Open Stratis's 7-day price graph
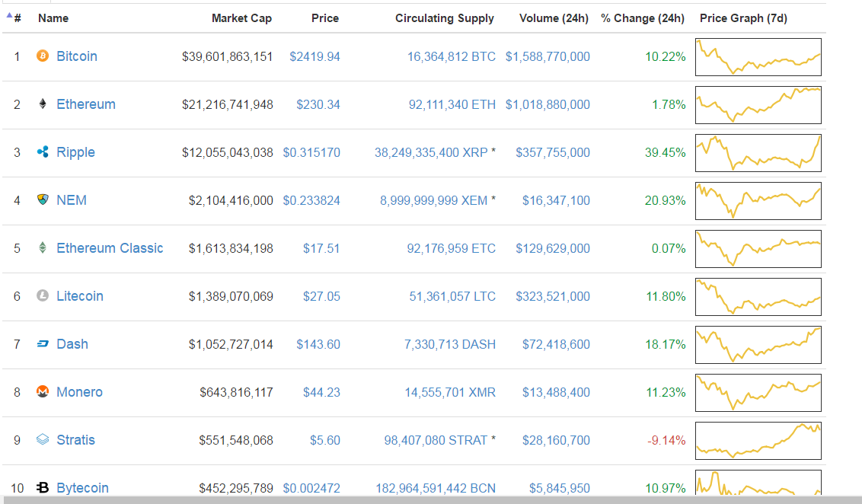 click(x=758, y=441)
